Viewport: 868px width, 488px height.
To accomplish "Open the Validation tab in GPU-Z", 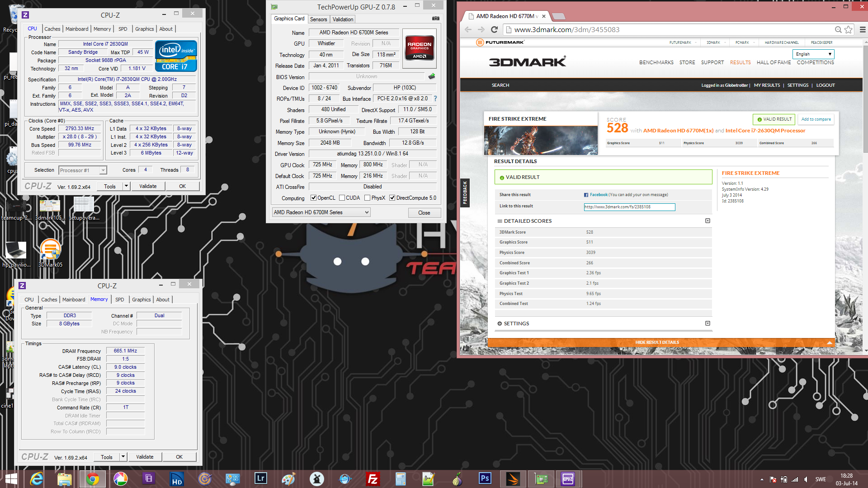I will coord(343,19).
